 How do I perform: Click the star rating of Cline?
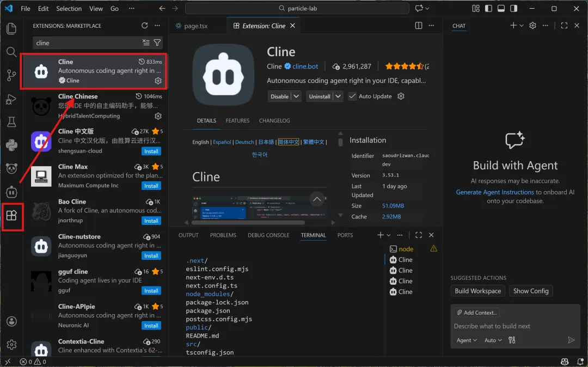click(405, 66)
